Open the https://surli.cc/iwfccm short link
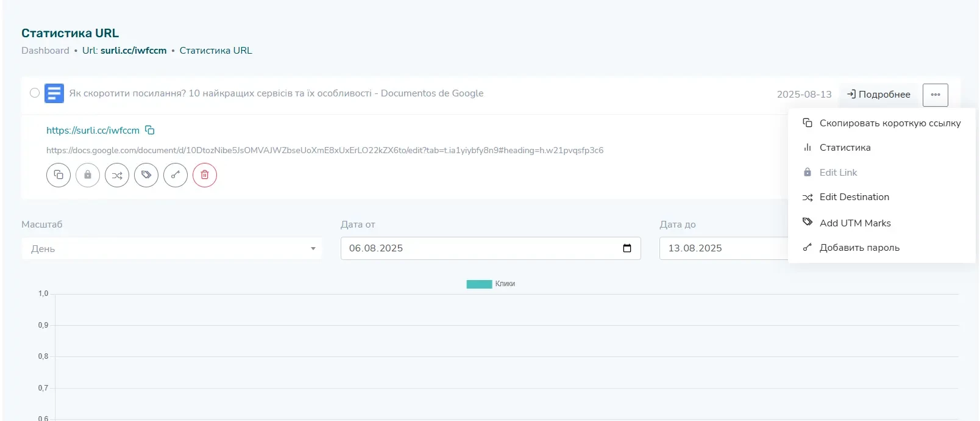 point(93,131)
